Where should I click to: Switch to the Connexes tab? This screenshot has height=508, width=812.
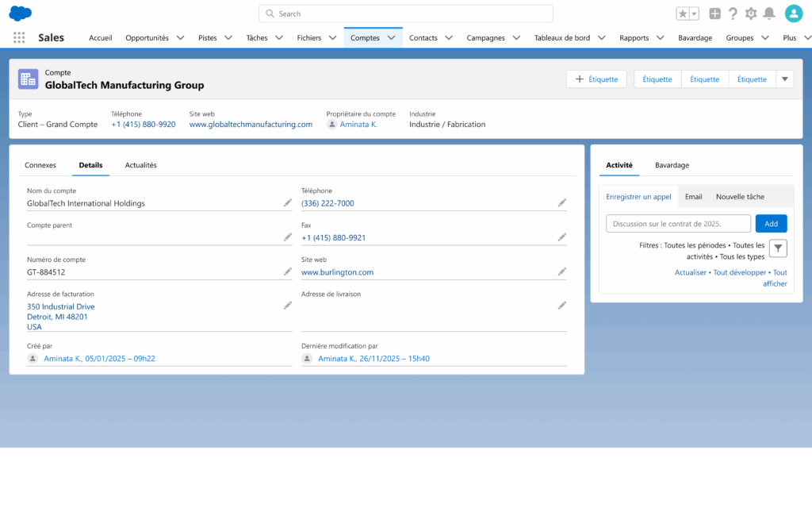[40, 165]
